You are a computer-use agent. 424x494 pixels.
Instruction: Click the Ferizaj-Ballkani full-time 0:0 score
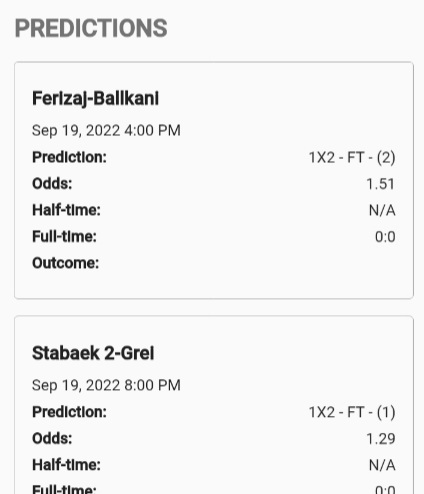385,237
